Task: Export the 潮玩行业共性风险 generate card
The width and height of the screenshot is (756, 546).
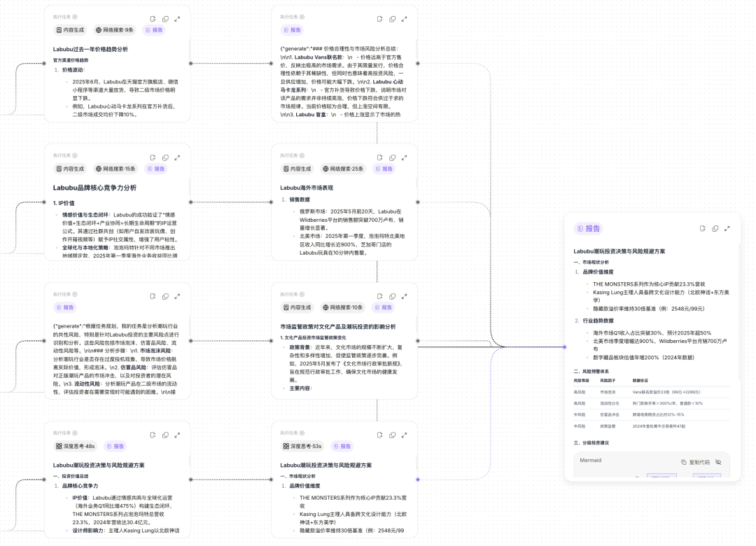Action: (153, 296)
